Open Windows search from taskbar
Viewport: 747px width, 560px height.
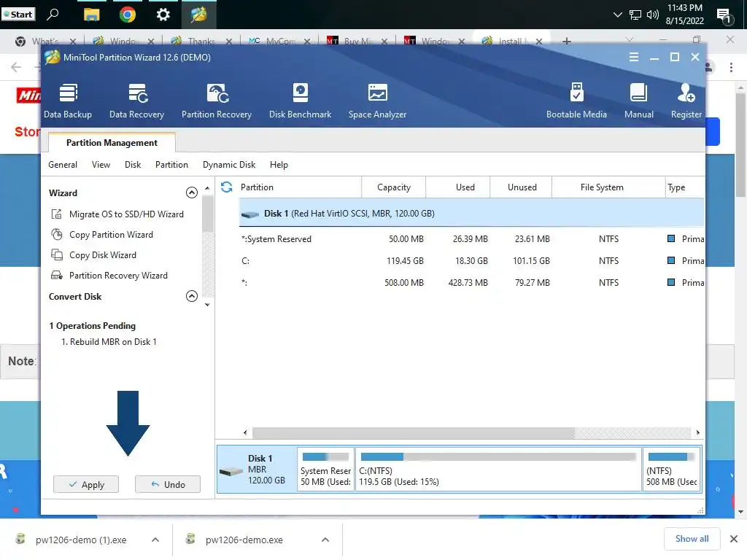(53, 15)
